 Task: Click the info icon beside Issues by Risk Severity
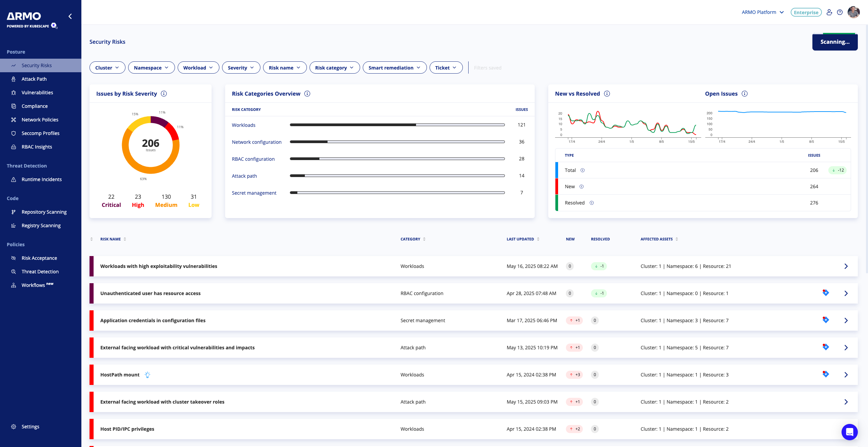[x=164, y=94]
